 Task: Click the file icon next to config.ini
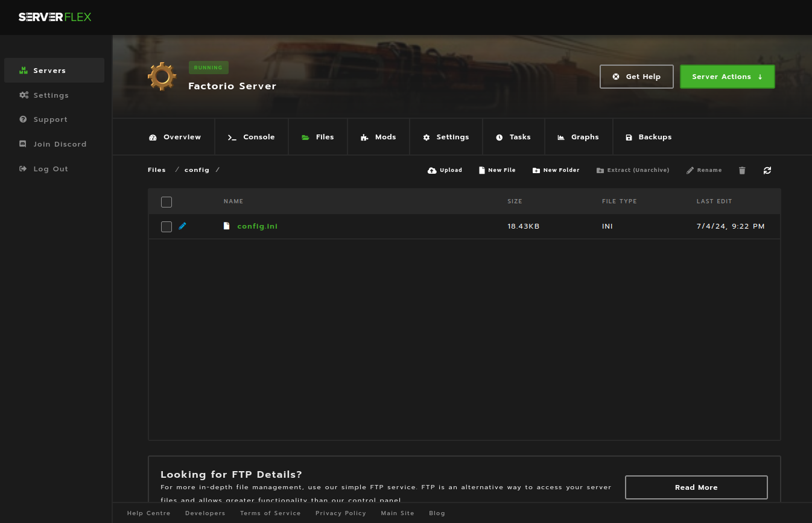click(x=227, y=226)
